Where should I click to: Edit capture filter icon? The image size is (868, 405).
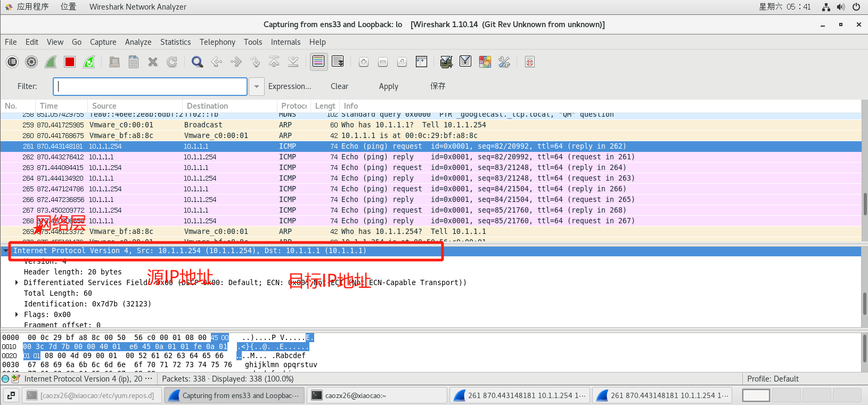[446, 62]
